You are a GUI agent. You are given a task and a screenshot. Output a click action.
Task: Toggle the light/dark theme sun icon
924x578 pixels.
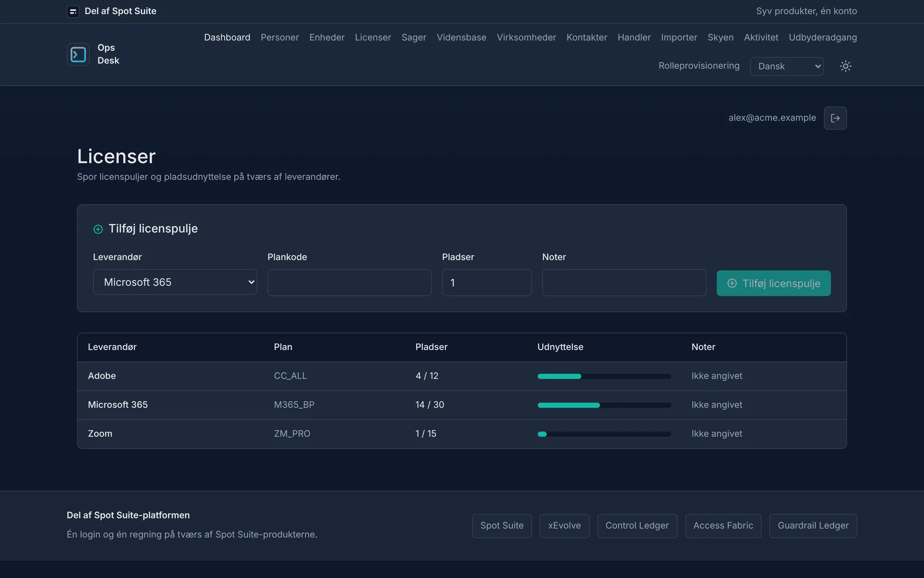(845, 66)
